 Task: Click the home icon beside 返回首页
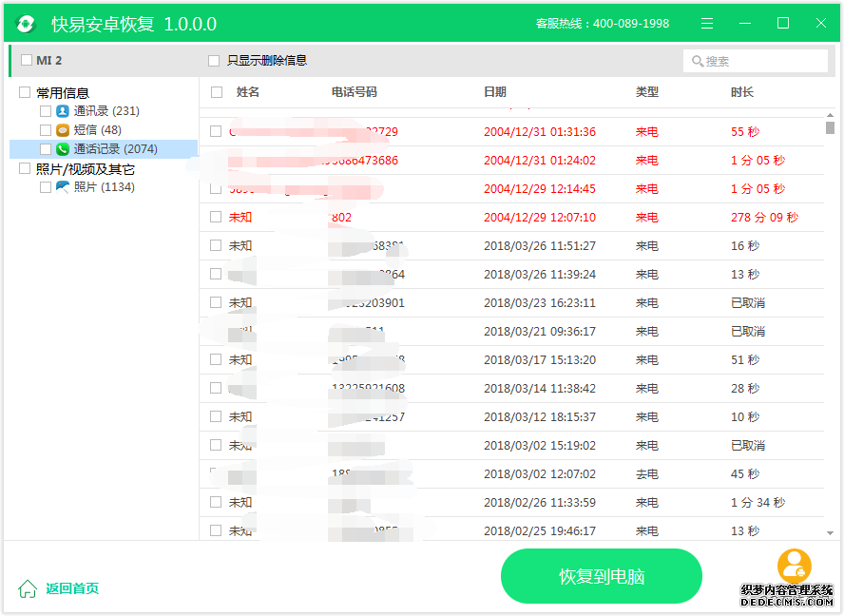point(29,588)
